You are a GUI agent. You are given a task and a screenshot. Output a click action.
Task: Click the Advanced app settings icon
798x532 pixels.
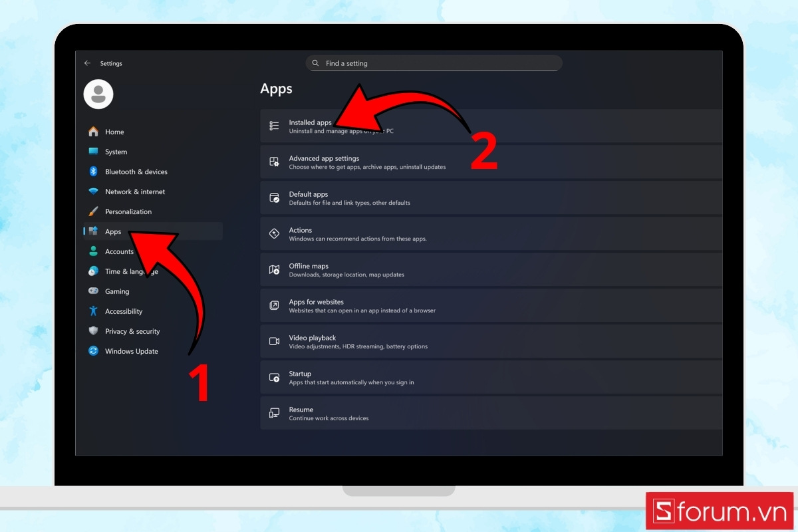(x=274, y=162)
